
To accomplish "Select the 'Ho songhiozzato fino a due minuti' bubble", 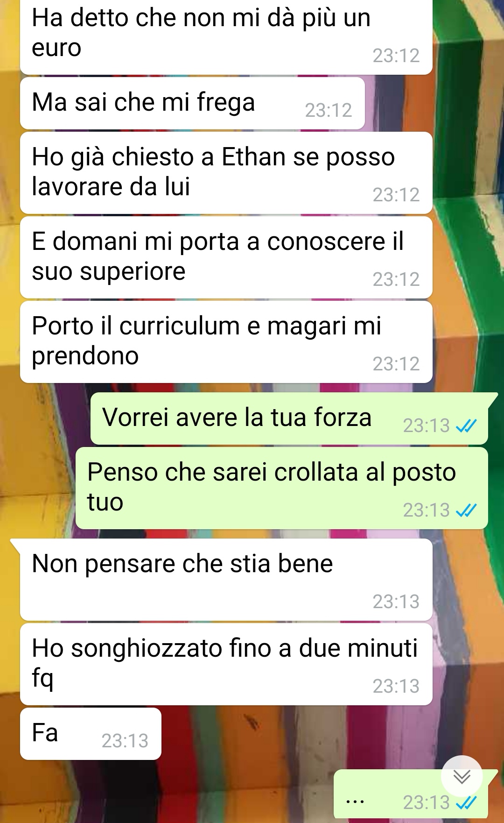I will pos(226,664).
